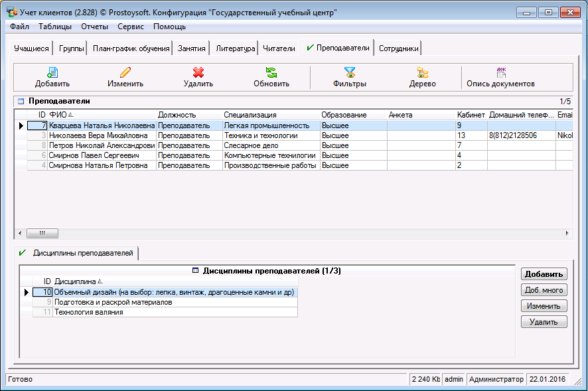Click the Изменить pencil icon

pos(125,73)
